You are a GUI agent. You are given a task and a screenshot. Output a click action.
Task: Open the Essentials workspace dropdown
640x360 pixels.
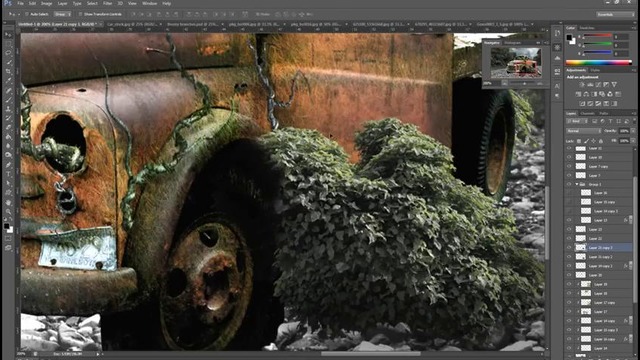(x=615, y=14)
